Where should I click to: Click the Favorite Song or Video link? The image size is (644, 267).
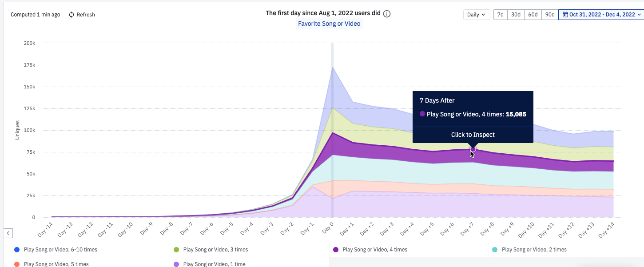point(329,24)
